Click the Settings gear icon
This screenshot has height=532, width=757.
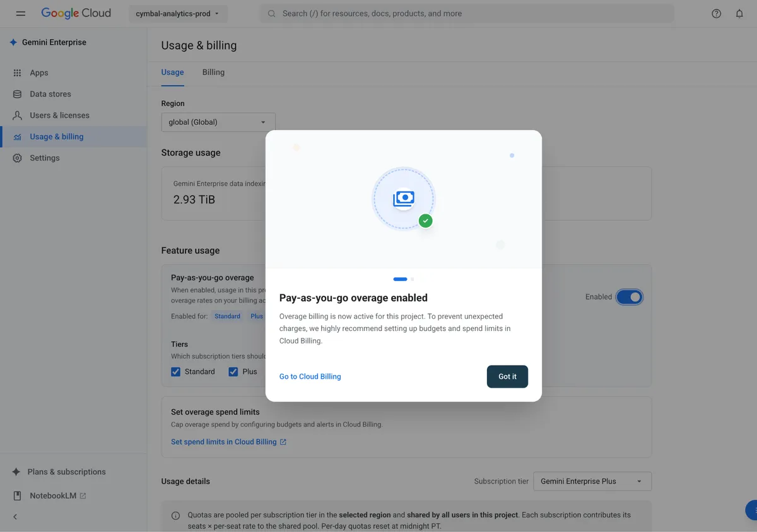pos(17,158)
